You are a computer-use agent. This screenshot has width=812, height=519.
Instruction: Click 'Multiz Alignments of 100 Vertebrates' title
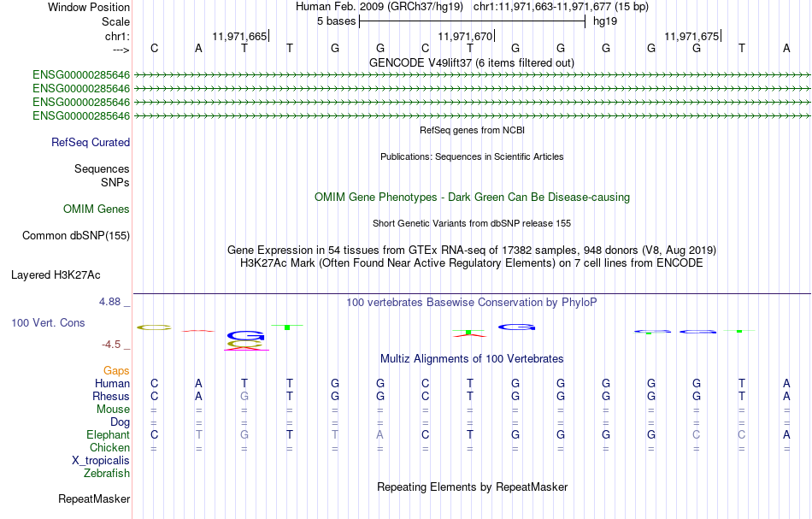472,358
